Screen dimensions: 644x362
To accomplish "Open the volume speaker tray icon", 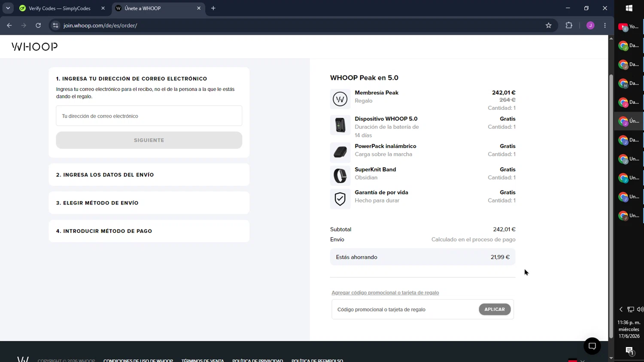I will [x=640, y=309].
